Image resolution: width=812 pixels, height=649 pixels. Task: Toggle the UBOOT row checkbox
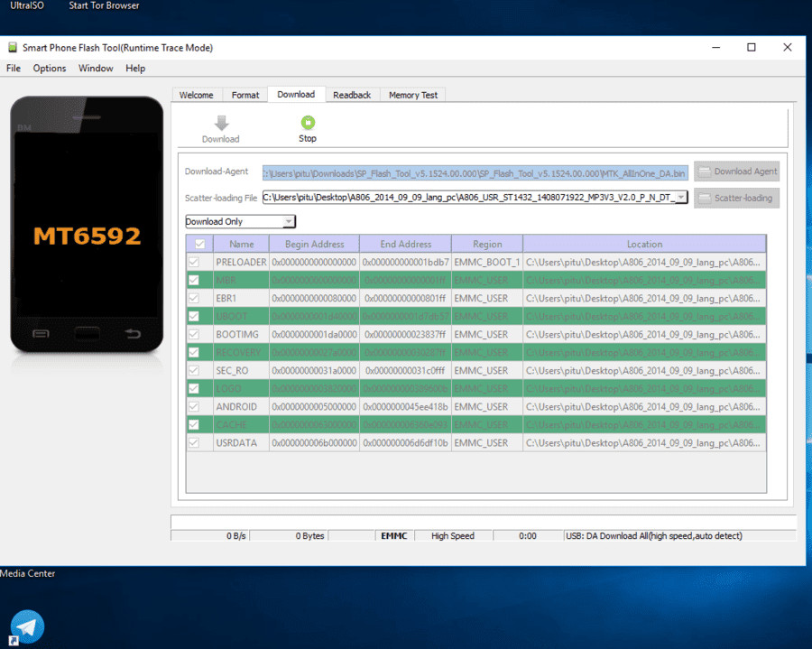point(194,317)
